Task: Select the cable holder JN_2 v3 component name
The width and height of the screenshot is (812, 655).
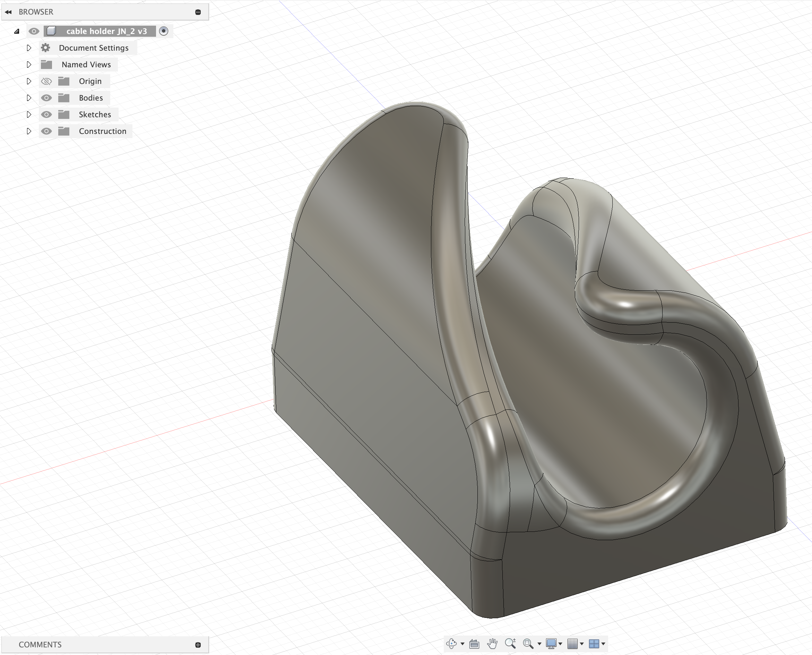Action: (107, 31)
